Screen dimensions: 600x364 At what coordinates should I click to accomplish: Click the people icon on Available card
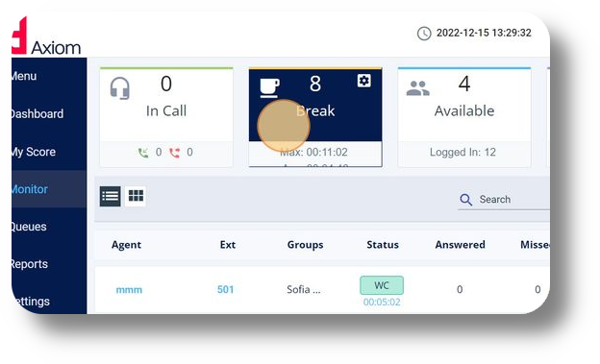click(417, 88)
